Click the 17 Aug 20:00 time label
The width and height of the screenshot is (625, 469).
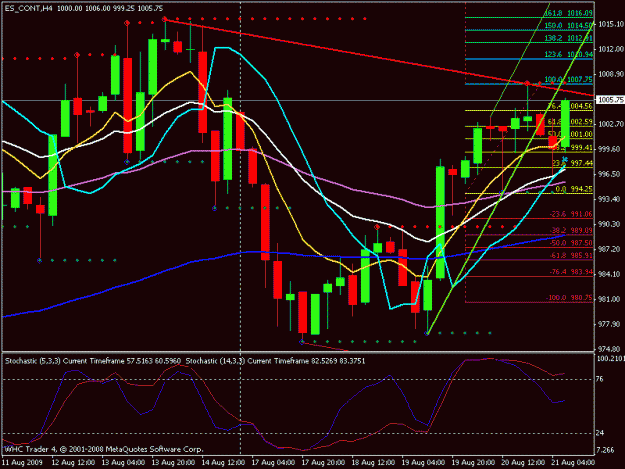(x=323, y=463)
